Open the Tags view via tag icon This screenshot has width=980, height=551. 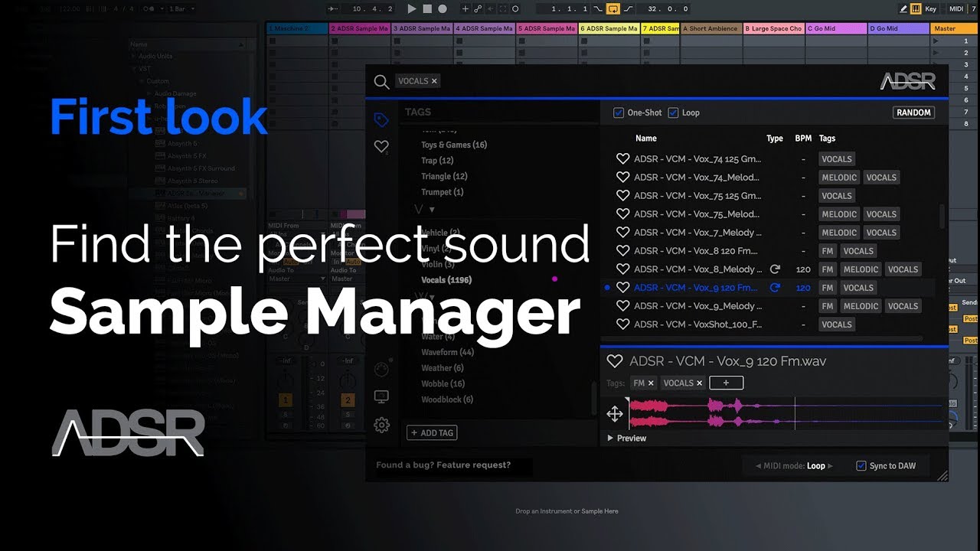click(x=381, y=120)
